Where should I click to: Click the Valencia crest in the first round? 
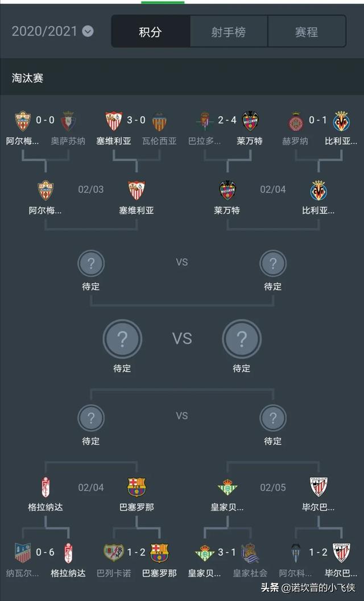(159, 121)
